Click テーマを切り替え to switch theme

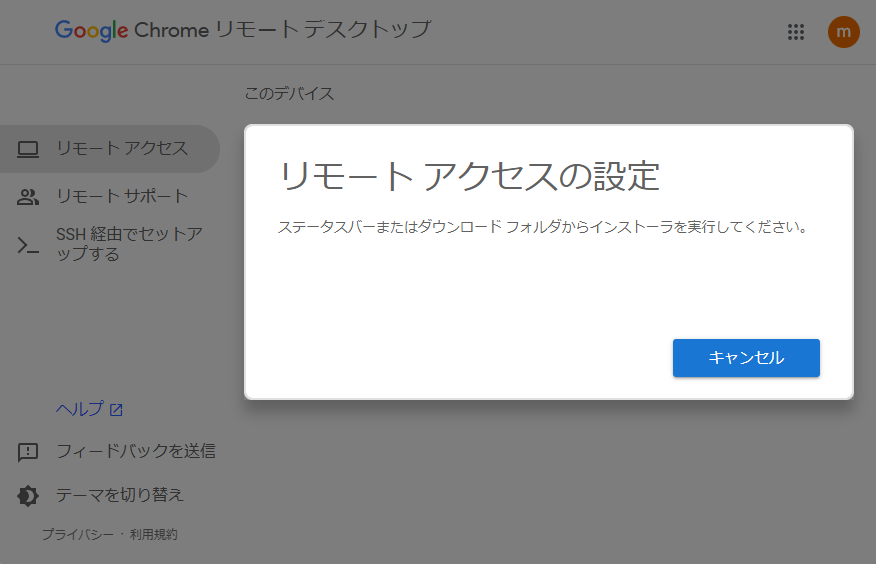tap(120, 495)
